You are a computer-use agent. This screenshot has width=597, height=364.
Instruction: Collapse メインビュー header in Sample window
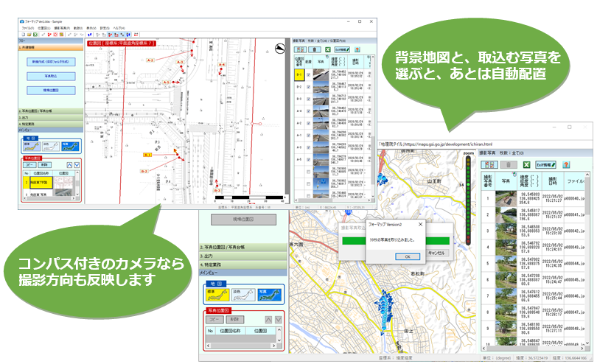coord(51,130)
